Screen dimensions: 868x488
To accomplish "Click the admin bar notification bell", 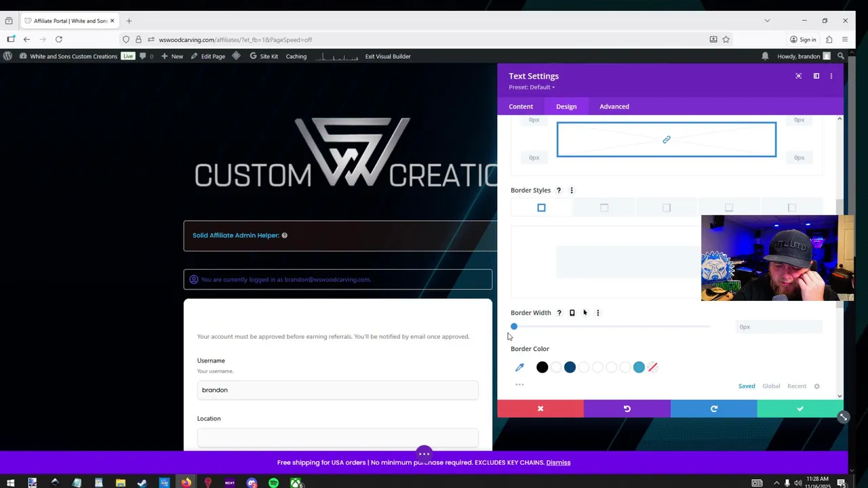I will 766,56.
